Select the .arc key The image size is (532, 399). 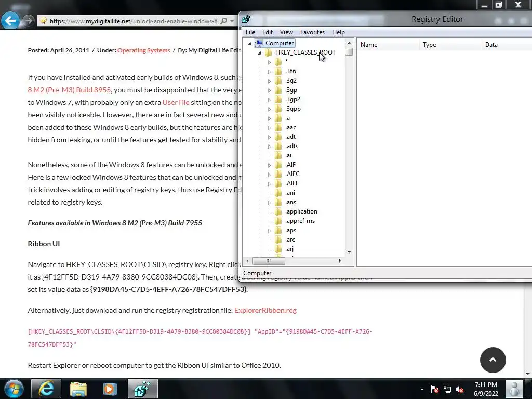pos(290,240)
